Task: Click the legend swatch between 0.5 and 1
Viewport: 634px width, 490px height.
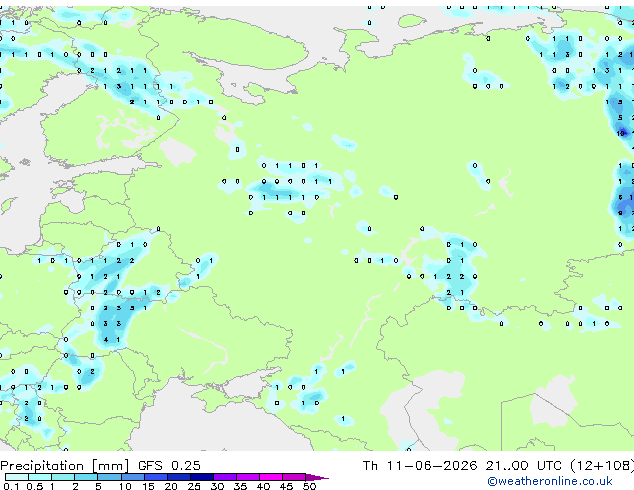Action: point(40,477)
